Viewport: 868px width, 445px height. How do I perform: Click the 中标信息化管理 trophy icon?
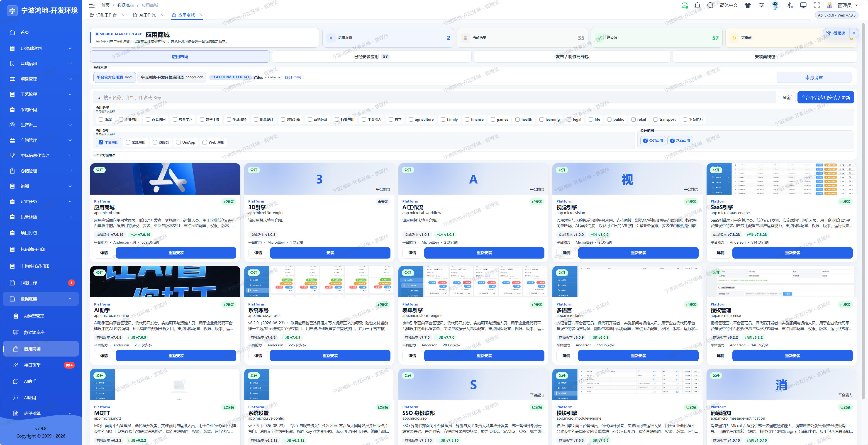[12, 155]
